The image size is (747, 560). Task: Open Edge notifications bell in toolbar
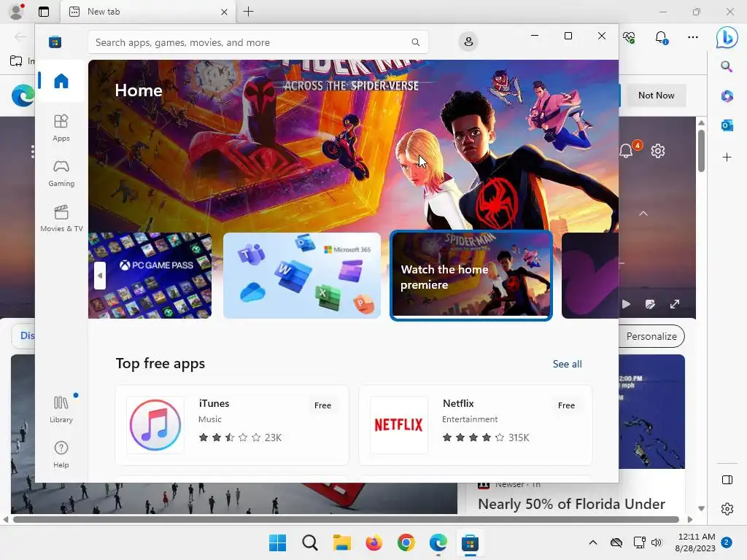(661, 37)
